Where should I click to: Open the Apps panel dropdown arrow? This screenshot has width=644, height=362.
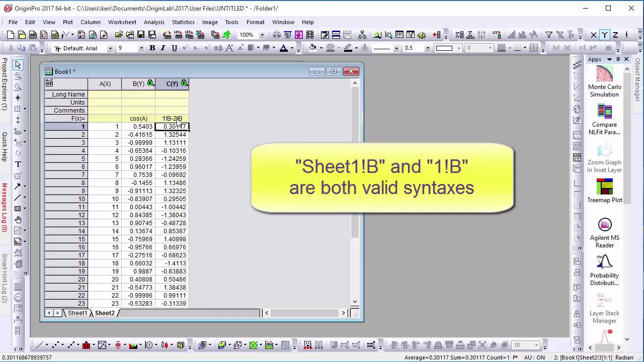tap(609, 59)
